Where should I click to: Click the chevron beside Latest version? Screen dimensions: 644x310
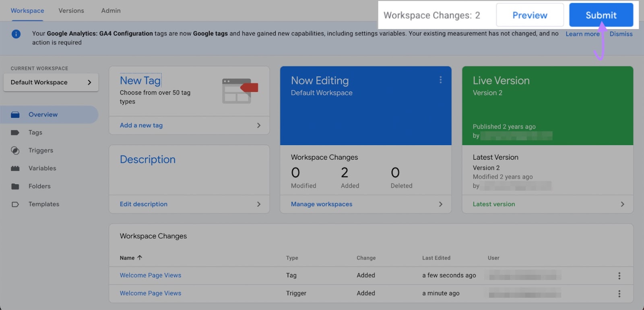(622, 204)
